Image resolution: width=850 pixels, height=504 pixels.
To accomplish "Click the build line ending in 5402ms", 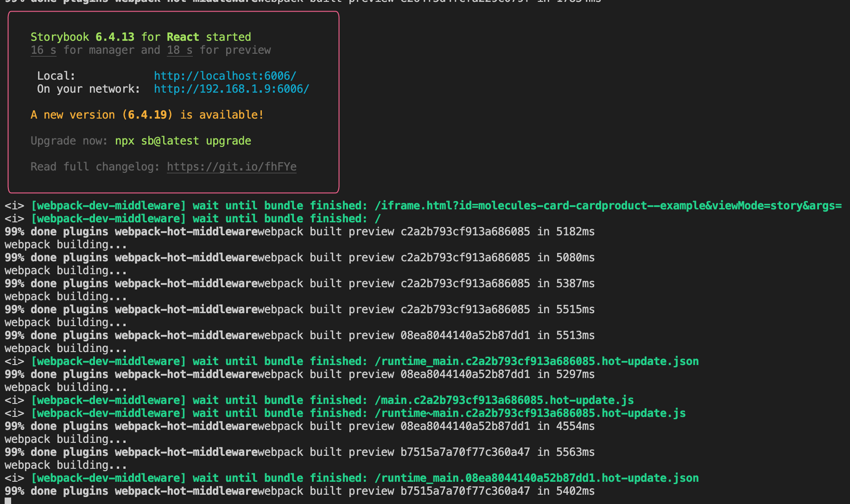I will pos(299,491).
